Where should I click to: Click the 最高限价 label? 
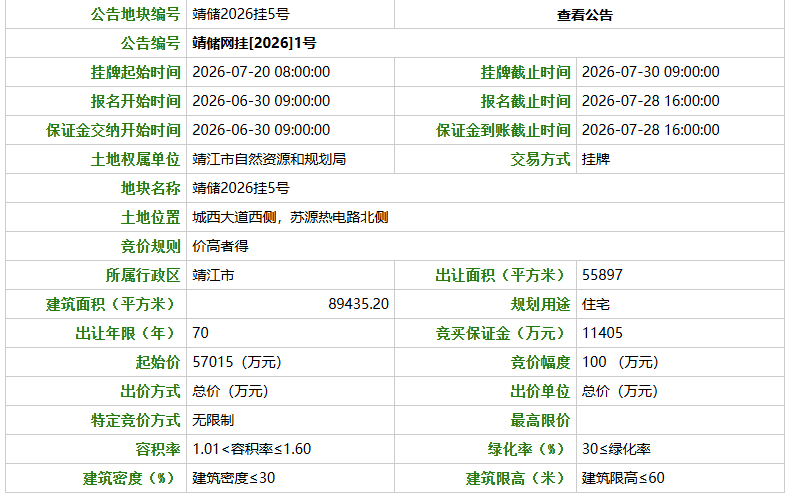pyautogui.click(x=540, y=420)
